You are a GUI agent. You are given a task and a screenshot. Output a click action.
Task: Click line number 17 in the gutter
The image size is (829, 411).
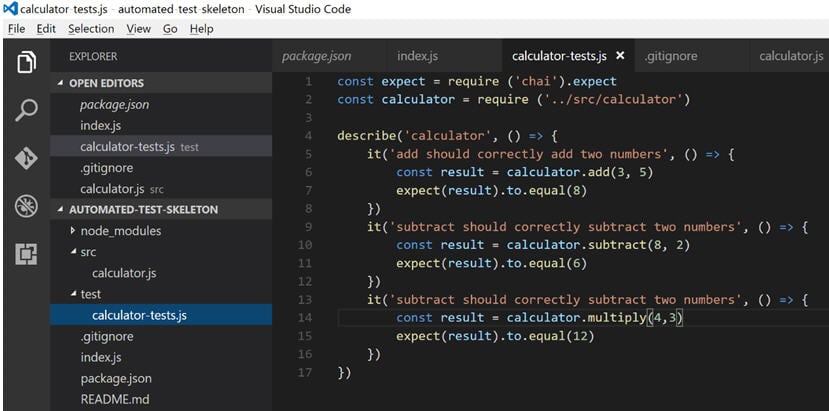[305, 372]
